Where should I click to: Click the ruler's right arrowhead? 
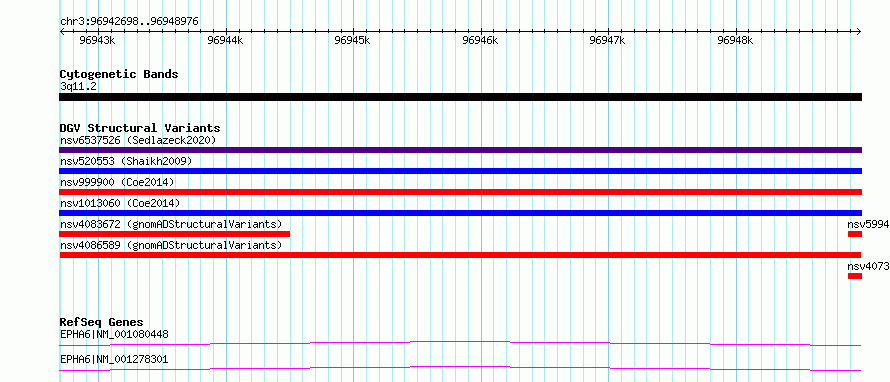859,32
